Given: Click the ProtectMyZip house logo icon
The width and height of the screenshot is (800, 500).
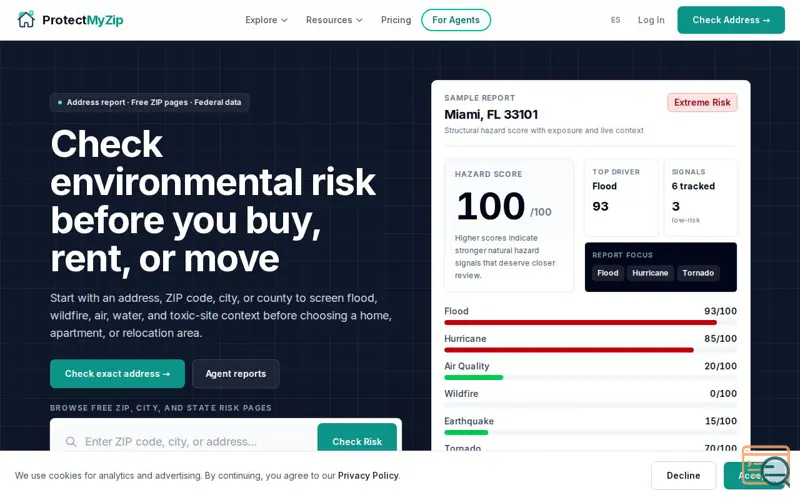Looking at the screenshot, I should [x=26, y=20].
